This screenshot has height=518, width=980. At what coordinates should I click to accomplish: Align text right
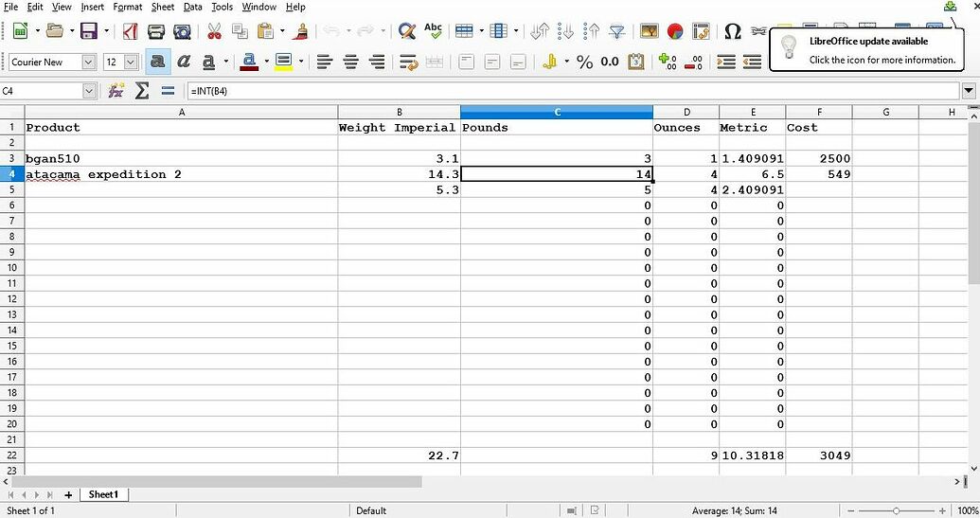tap(377, 62)
